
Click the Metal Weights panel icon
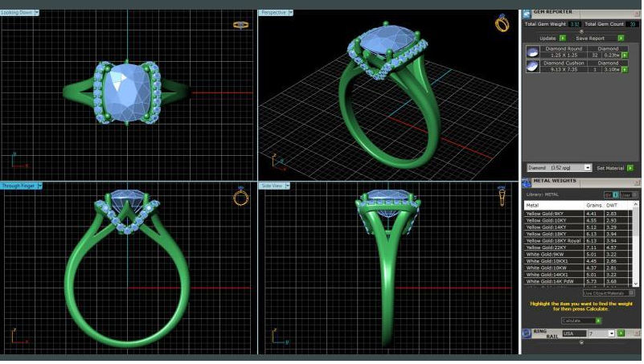[x=527, y=182]
